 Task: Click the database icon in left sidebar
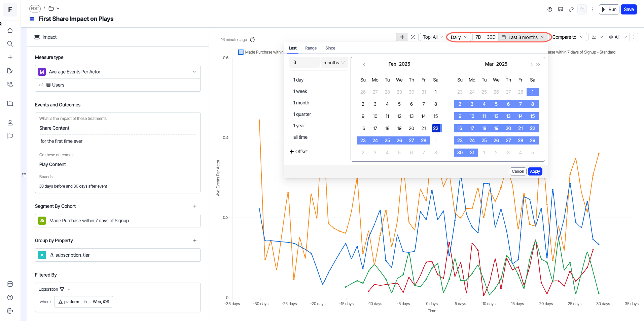[10, 284]
